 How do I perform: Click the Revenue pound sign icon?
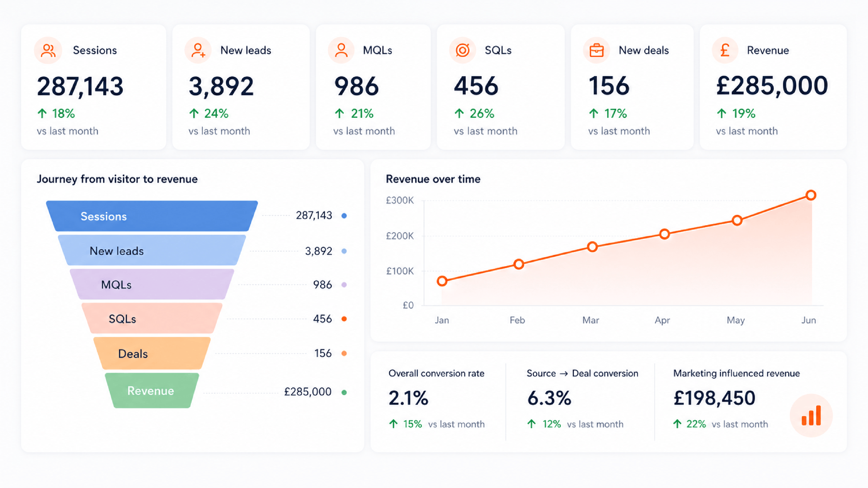point(725,51)
